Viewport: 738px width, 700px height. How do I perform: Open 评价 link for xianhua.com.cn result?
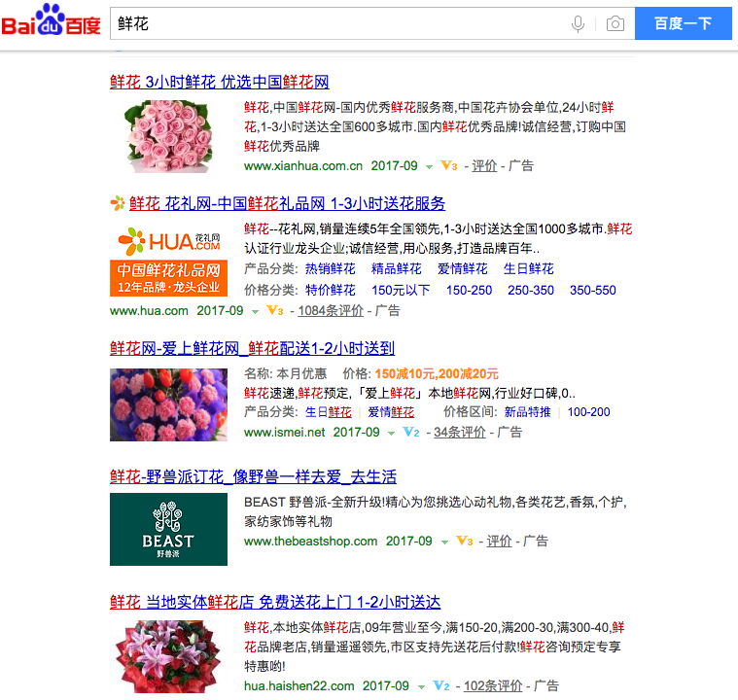[x=484, y=165]
